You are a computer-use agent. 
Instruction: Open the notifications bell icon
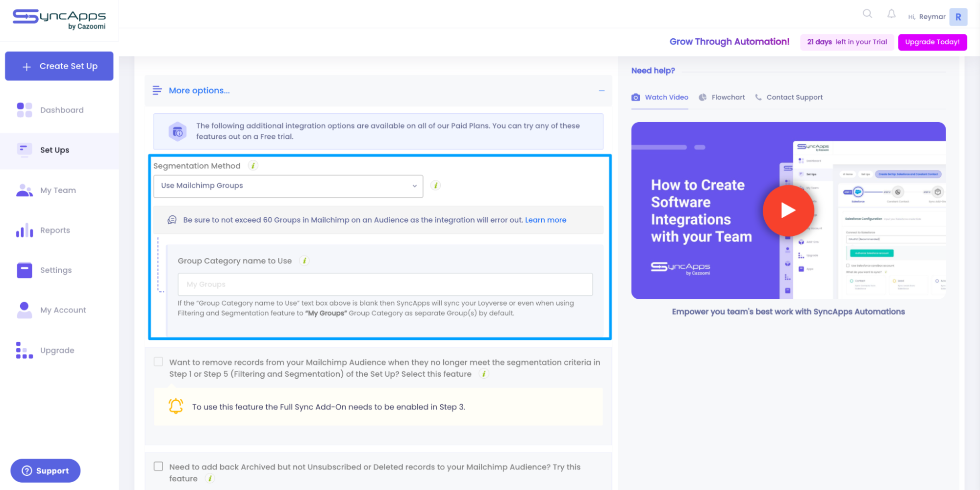click(x=891, y=14)
